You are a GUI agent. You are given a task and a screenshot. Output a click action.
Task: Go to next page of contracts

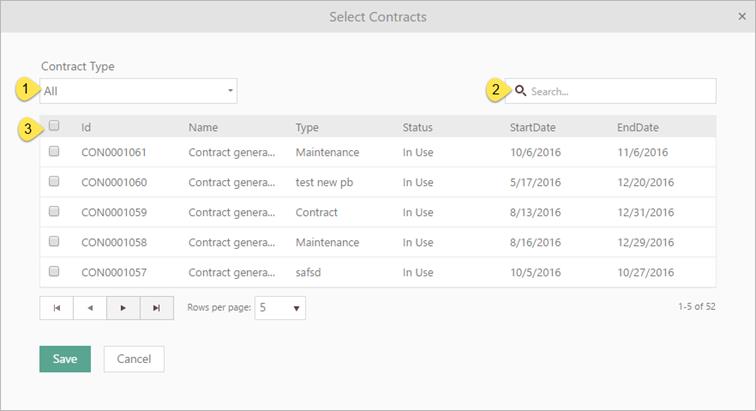123,308
